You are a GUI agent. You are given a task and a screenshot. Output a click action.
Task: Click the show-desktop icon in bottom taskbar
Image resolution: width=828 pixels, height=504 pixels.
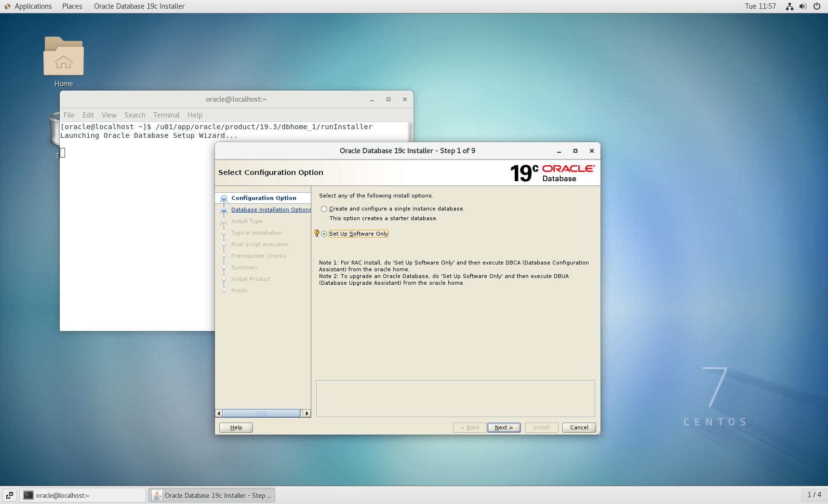click(x=10, y=495)
